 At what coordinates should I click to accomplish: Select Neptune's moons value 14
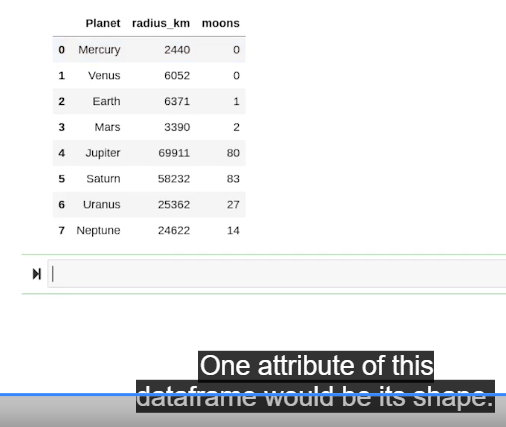233,231
